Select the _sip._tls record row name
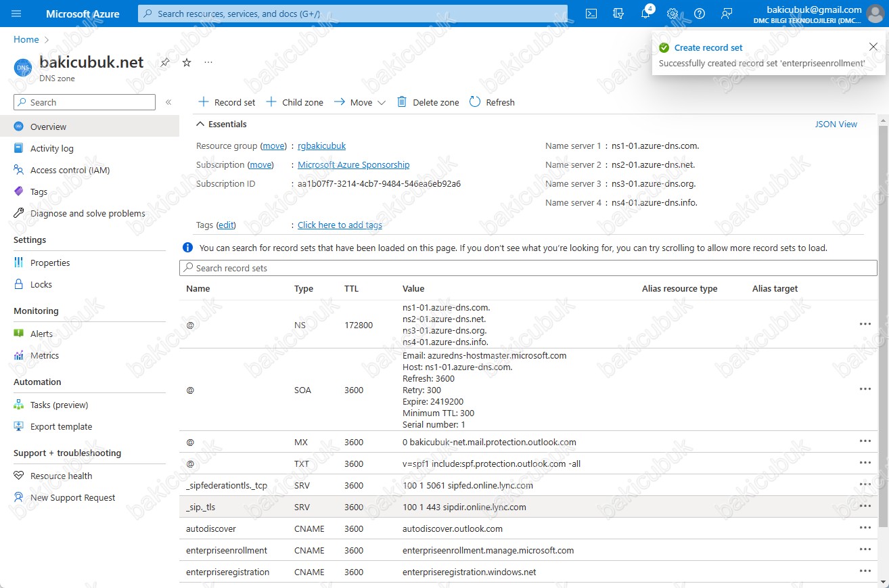889x588 pixels. pos(200,507)
